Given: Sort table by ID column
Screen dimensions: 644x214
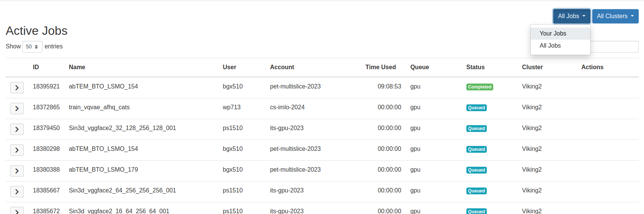Looking at the screenshot, I should tap(36, 67).
